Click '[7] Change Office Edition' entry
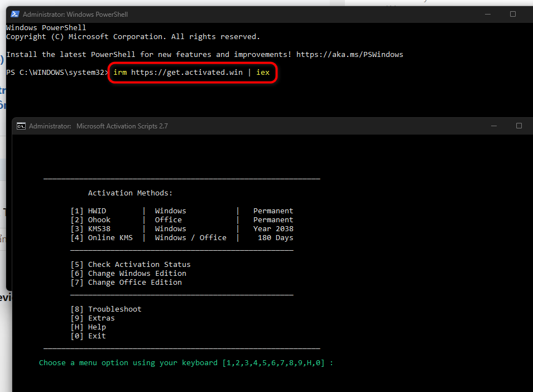The height and width of the screenshot is (392, 533). pos(126,282)
